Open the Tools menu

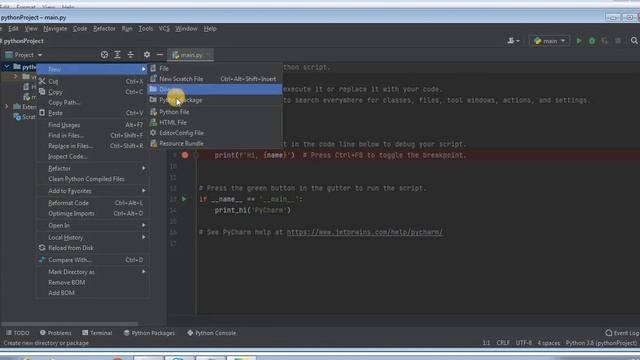[x=145, y=29]
